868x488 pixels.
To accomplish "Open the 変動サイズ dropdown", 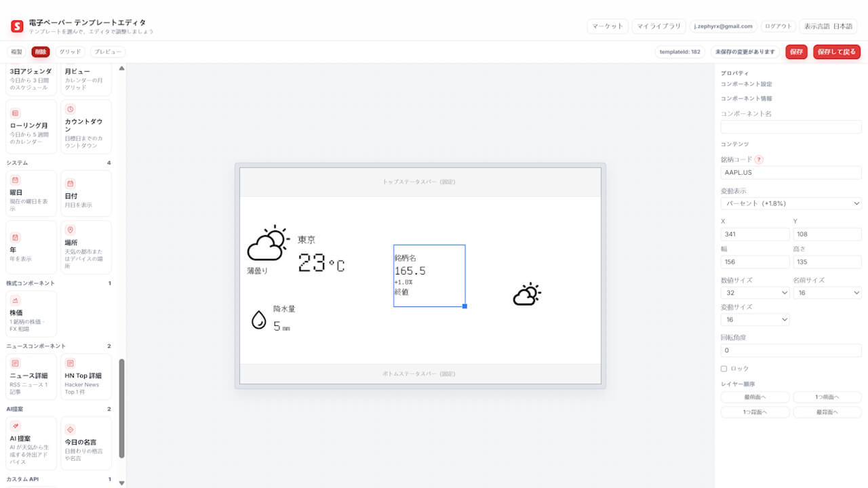I will [755, 319].
